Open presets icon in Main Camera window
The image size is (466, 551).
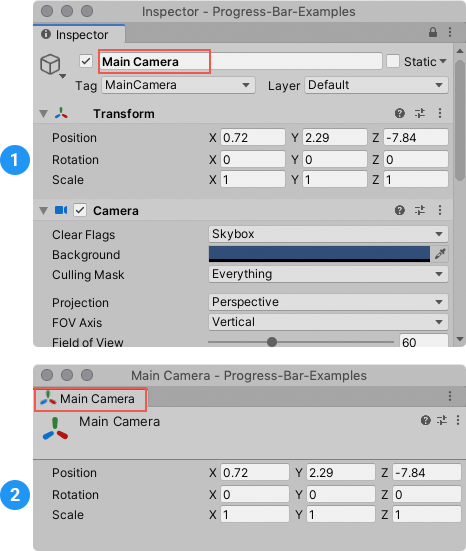click(x=442, y=420)
